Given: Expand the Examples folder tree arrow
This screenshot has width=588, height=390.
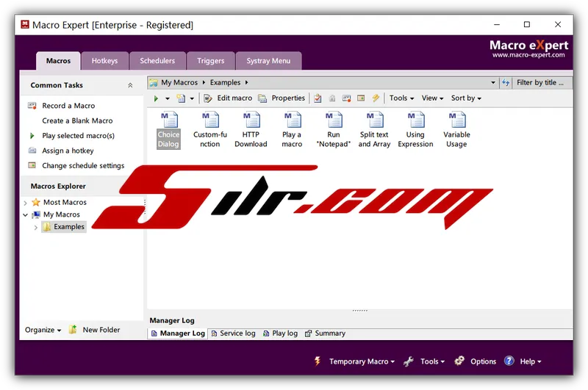Looking at the screenshot, I should (35, 228).
